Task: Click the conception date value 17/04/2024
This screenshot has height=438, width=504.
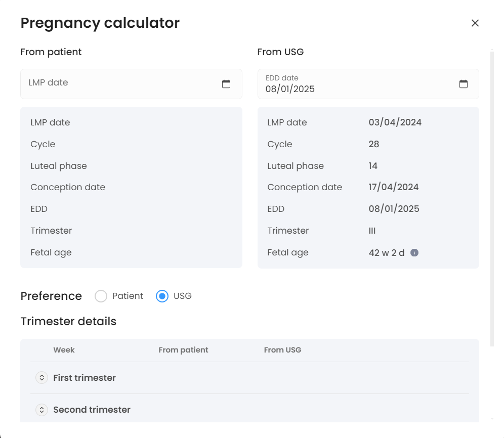Action: click(x=394, y=187)
